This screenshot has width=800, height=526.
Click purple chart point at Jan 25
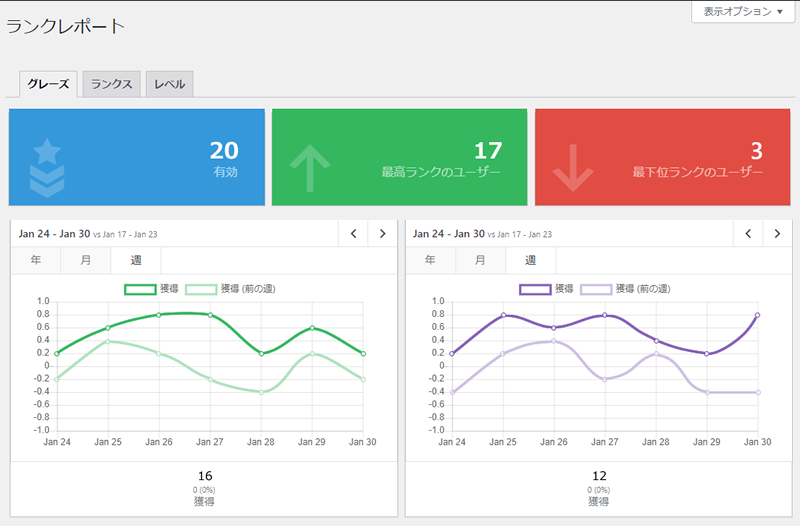(x=503, y=315)
